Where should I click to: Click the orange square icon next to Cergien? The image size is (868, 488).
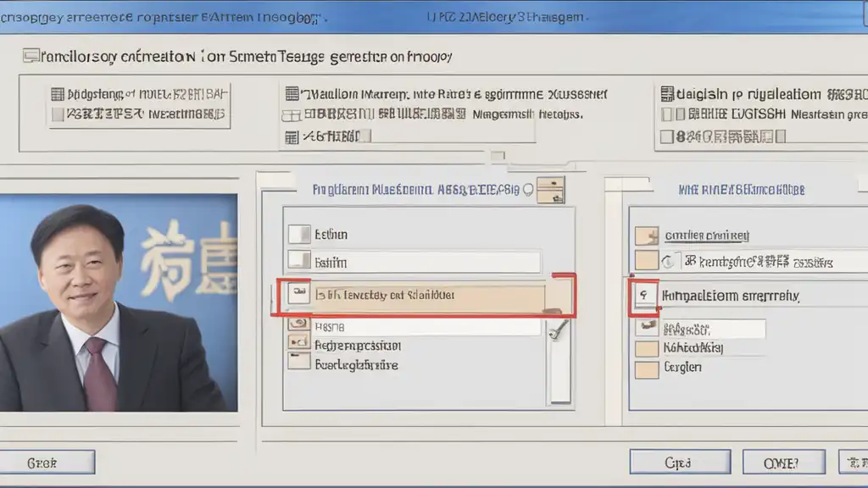[x=647, y=369]
